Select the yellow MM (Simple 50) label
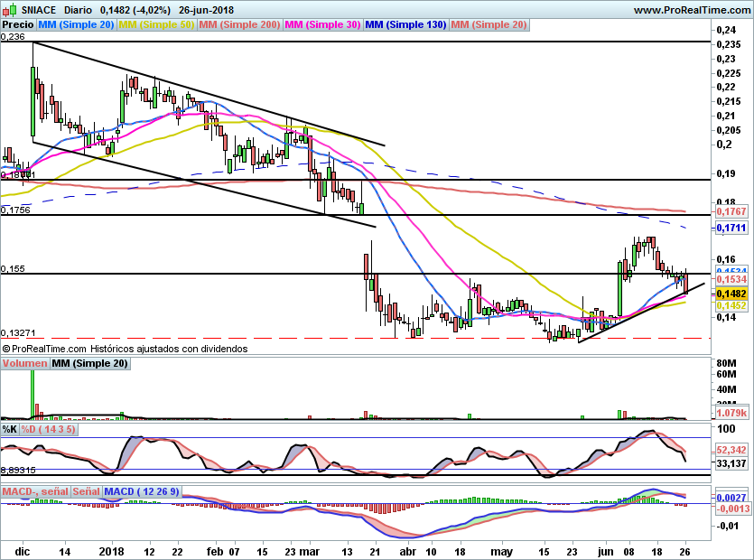The width and height of the screenshot is (754, 560). [x=156, y=24]
